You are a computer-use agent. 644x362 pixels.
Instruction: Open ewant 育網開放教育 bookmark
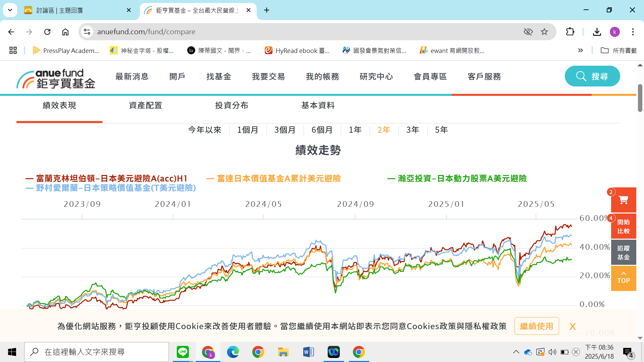pyautogui.click(x=452, y=51)
